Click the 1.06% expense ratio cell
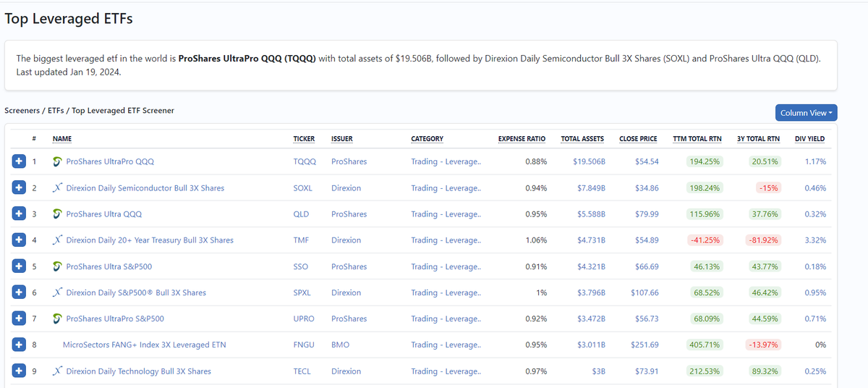Viewport: 868px width, 388px height. click(536, 240)
